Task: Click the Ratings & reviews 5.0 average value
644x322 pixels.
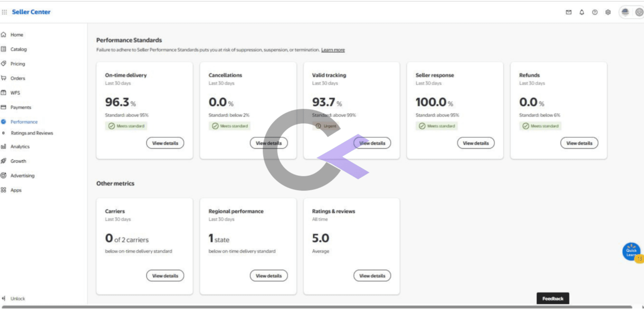Action: click(x=321, y=238)
